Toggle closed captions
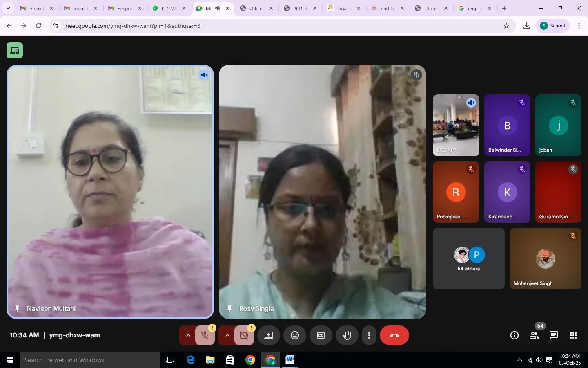The image size is (588, 368). [321, 335]
